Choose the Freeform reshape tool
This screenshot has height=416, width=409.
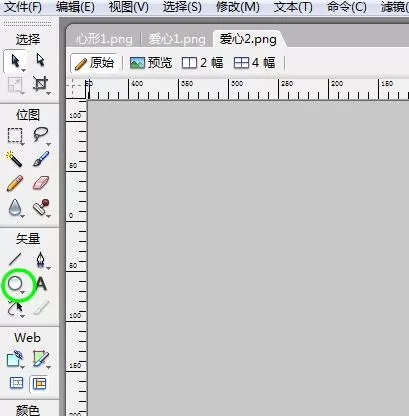15,309
